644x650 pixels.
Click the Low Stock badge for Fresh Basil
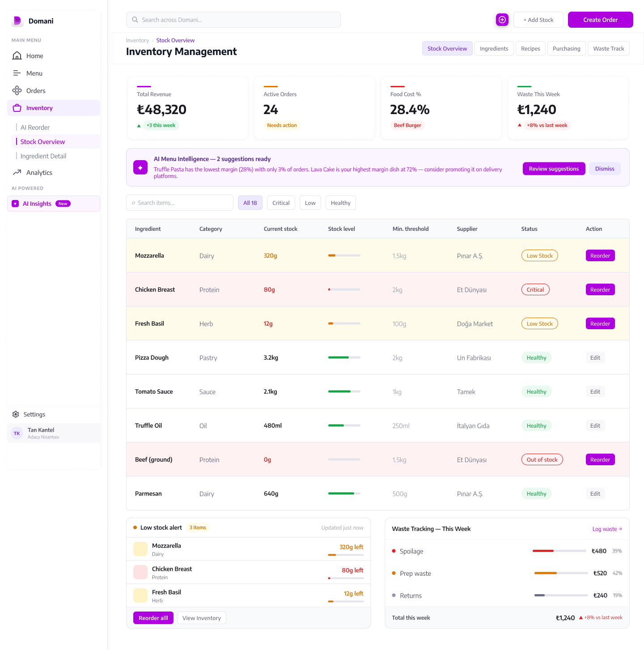point(540,323)
